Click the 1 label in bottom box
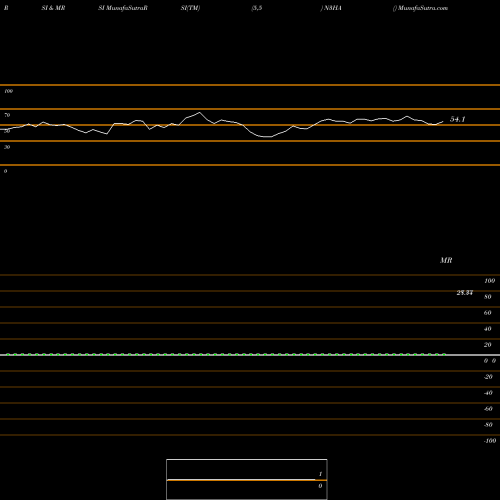Viewport: 500px width, 500px height. pos(320,474)
